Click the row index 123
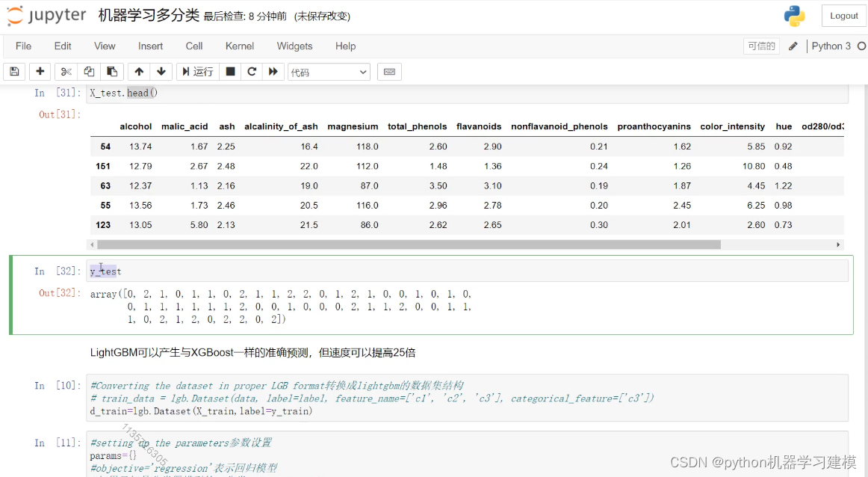Screen dimensions: 868x477 (103, 225)
